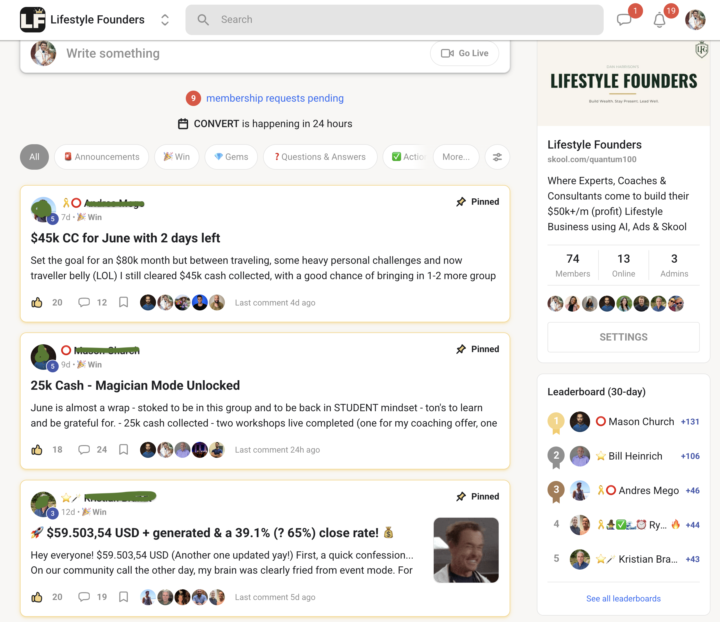720x622 pixels.
Task: Like the 25k Cash Magician Mode post
Action: click(x=37, y=449)
